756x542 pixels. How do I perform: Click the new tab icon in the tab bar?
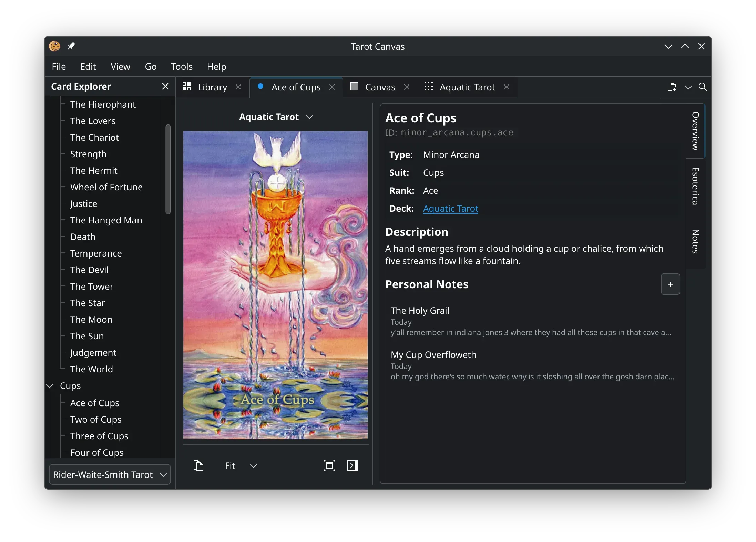click(672, 87)
